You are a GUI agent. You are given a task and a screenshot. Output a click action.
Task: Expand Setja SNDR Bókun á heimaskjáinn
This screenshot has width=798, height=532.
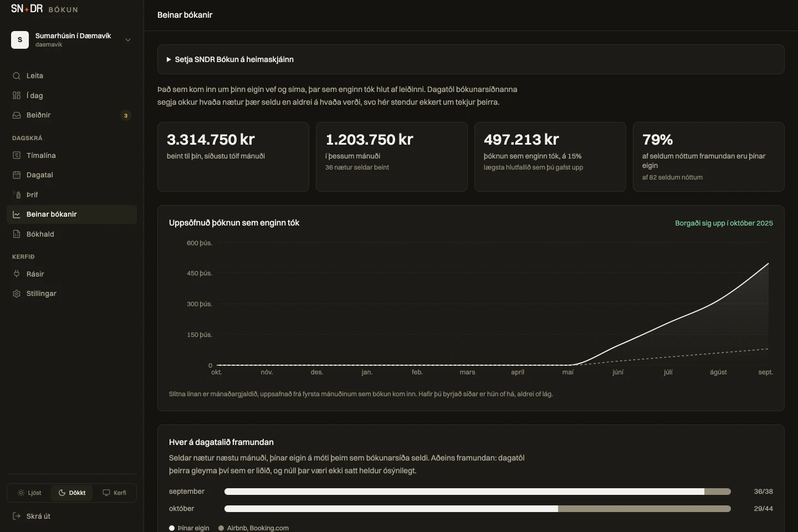[471, 59]
